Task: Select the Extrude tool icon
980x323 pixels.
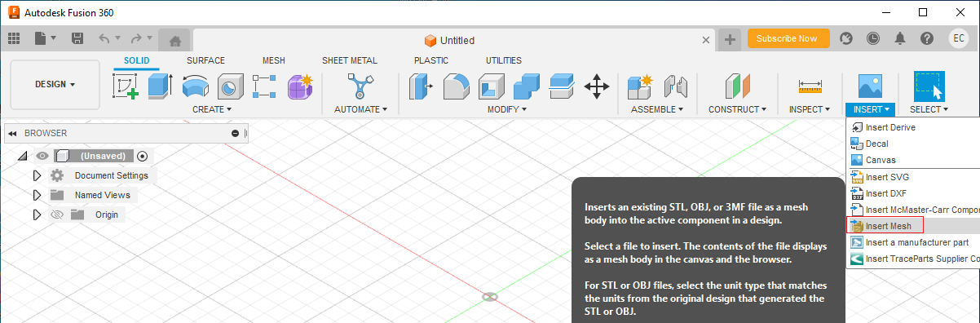Action: [x=159, y=86]
